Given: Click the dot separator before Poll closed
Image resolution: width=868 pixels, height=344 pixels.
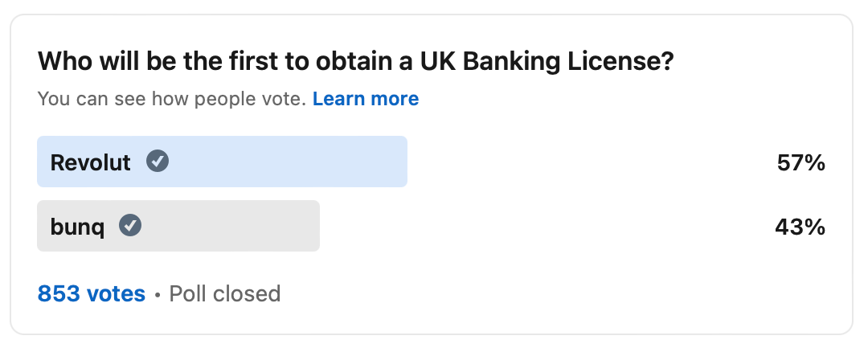Looking at the screenshot, I should (158, 295).
